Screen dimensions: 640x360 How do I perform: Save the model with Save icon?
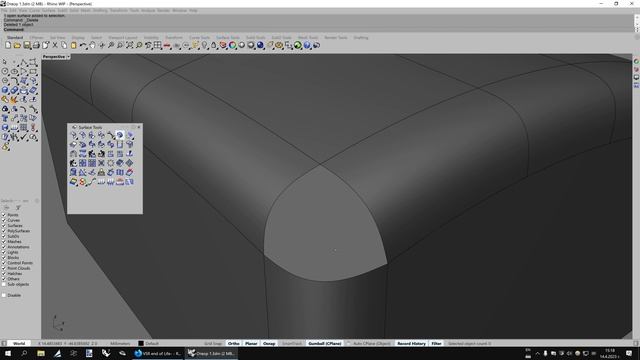pyautogui.click(x=27, y=45)
